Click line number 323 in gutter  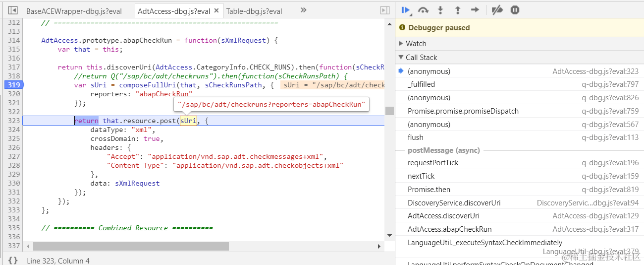(x=14, y=121)
